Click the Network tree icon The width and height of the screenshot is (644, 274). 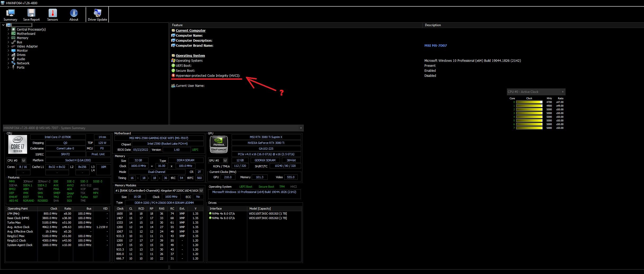coord(13,63)
